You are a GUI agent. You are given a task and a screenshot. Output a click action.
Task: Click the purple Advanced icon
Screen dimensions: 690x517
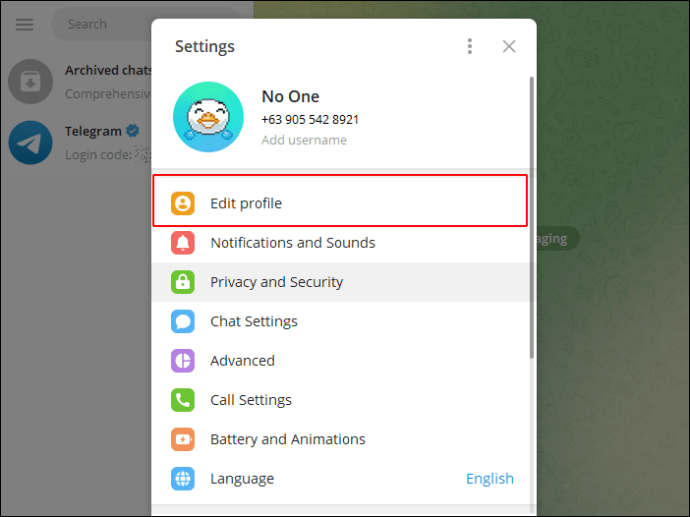182,361
